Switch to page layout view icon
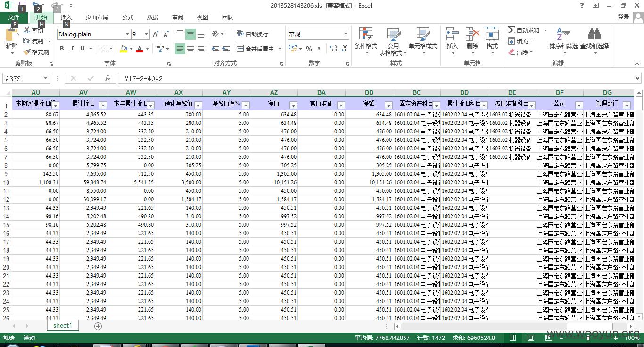The height and width of the screenshot is (347, 644). 531,338
